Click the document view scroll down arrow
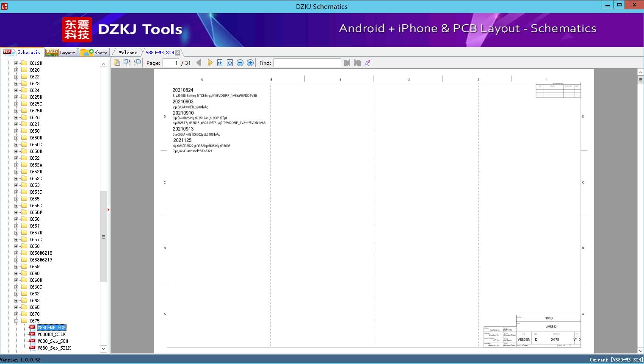 tap(641, 350)
